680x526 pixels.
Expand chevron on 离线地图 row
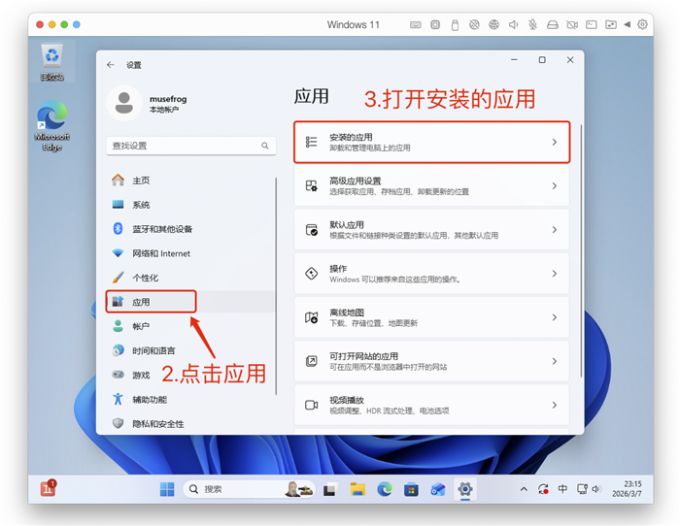tap(554, 317)
